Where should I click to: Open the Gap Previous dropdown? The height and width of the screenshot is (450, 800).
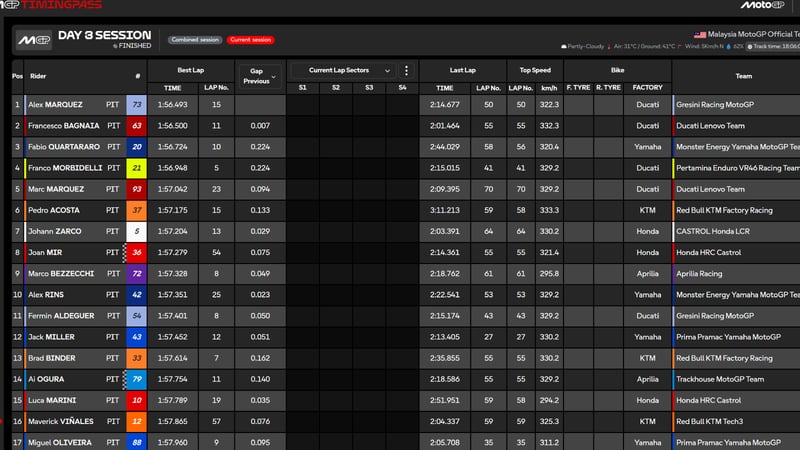click(259, 75)
